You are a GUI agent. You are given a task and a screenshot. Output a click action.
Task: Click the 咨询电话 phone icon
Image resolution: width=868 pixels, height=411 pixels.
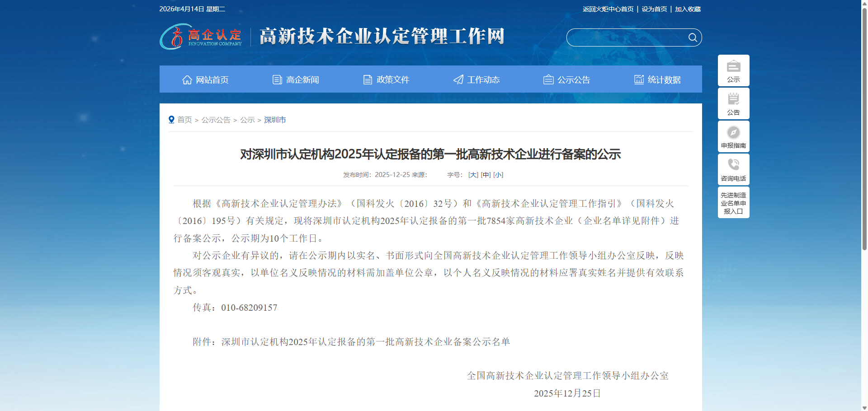tap(733, 165)
